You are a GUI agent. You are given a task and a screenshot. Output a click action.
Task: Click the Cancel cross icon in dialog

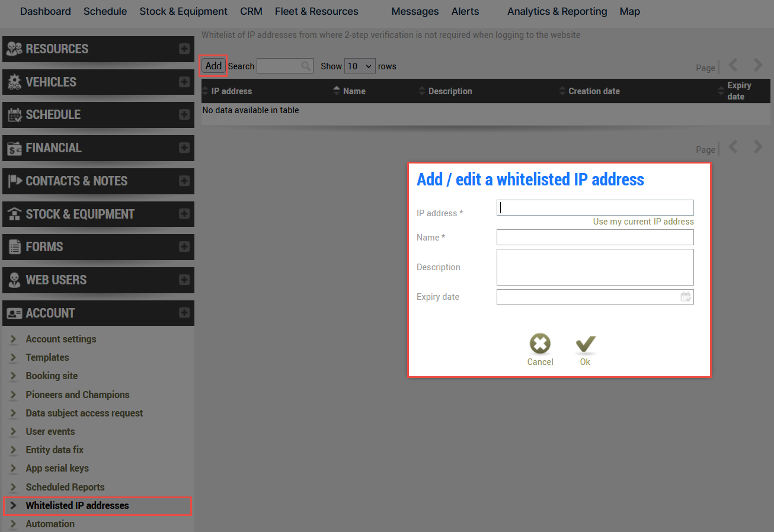tap(540, 344)
